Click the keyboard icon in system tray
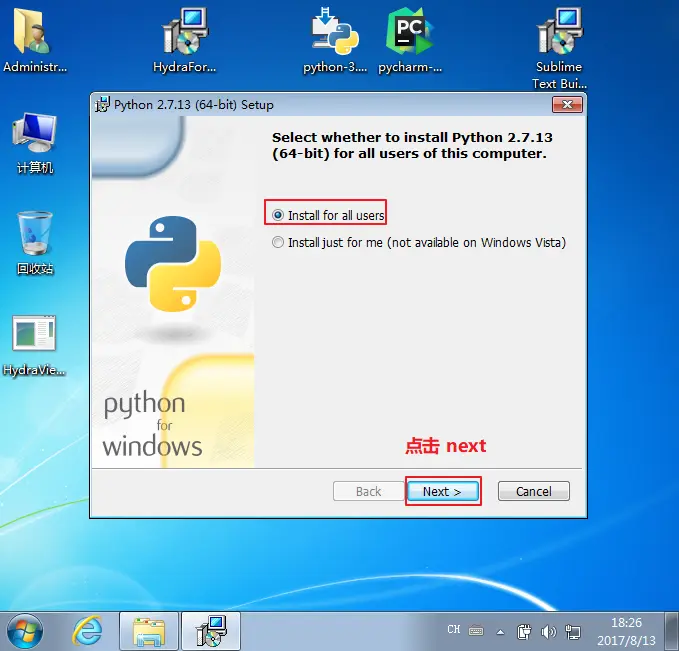The image size is (679, 651). pos(476,631)
